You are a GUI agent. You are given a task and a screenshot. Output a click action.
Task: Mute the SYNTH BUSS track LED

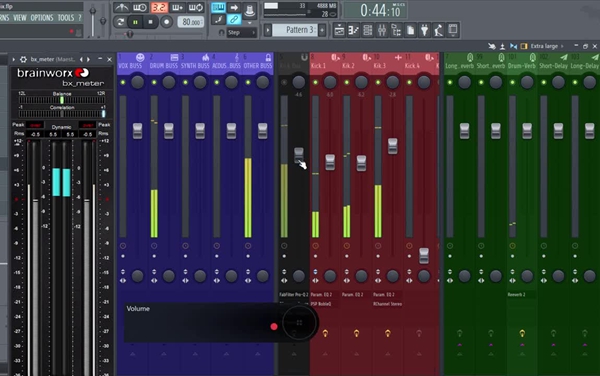186,82
